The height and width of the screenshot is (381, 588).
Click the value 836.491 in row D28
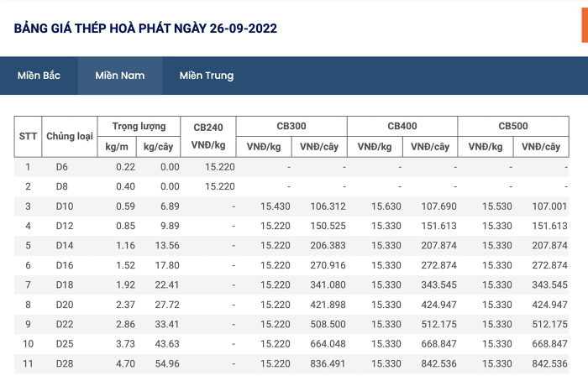[x=328, y=363]
